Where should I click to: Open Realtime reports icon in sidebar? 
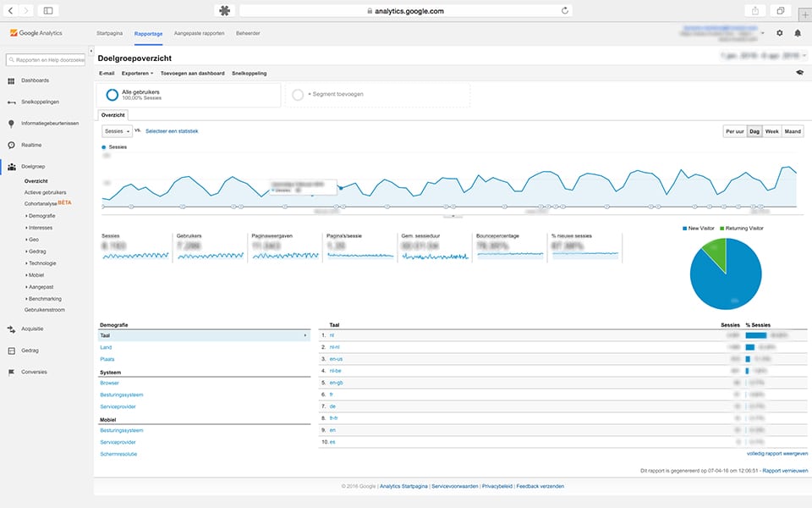[12, 145]
